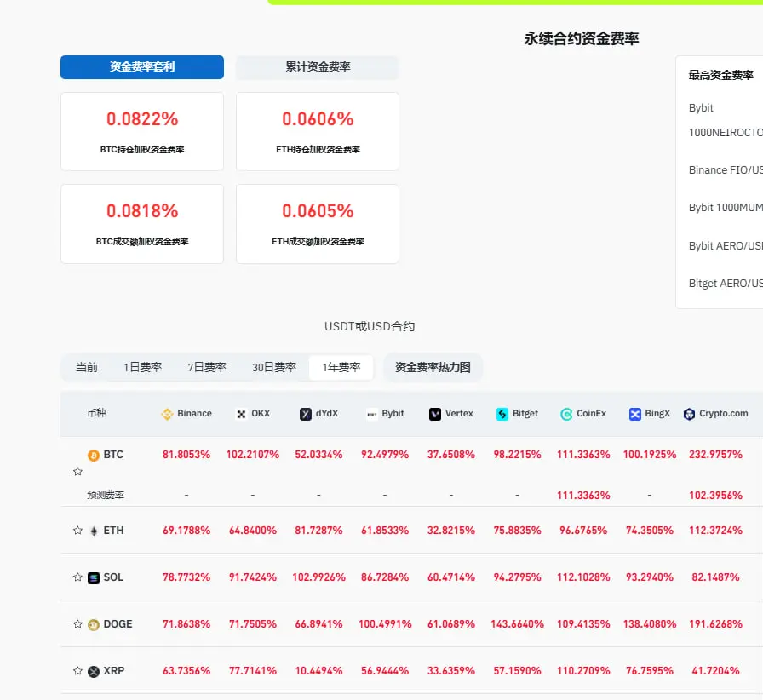This screenshot has width=763, height=700.
Task: Click the USDT或USD合约 section heading
Action: [x=370, y=326]
